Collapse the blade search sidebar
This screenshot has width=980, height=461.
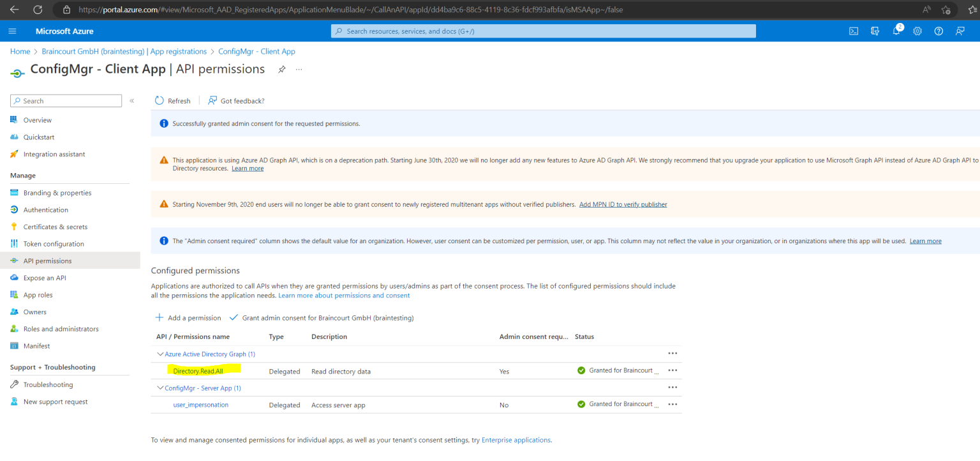point(131,100)
